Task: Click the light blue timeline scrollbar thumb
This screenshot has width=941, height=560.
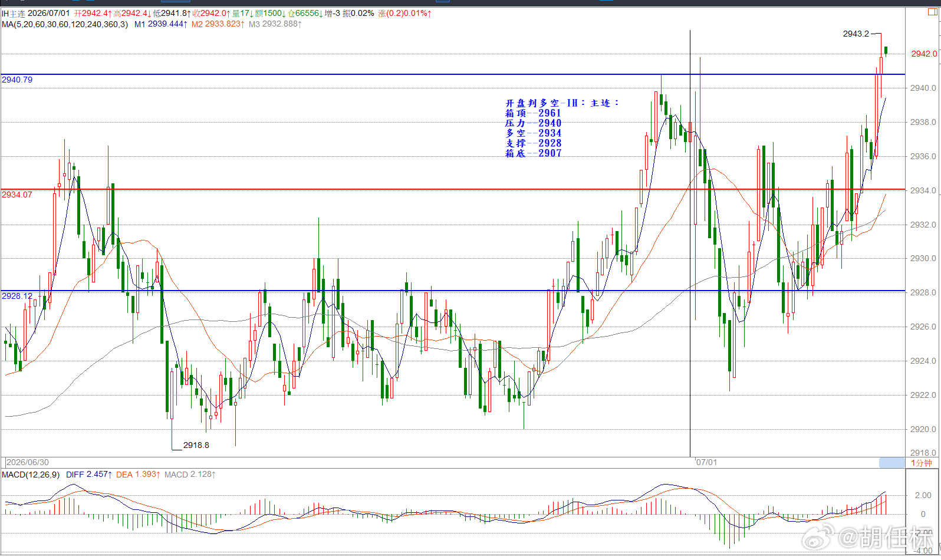Action: click(x=891, y=463)
